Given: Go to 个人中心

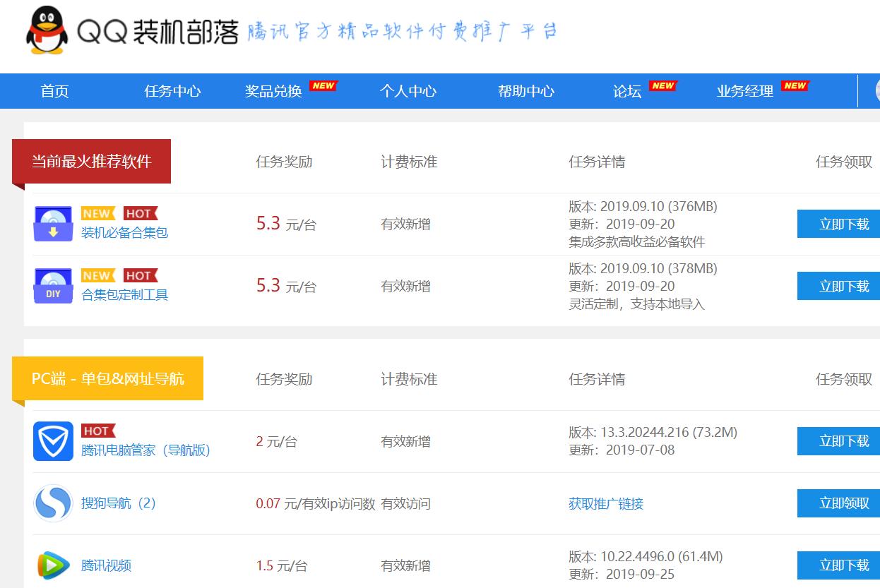Looking at the screenshot, I should coord(408,91).
